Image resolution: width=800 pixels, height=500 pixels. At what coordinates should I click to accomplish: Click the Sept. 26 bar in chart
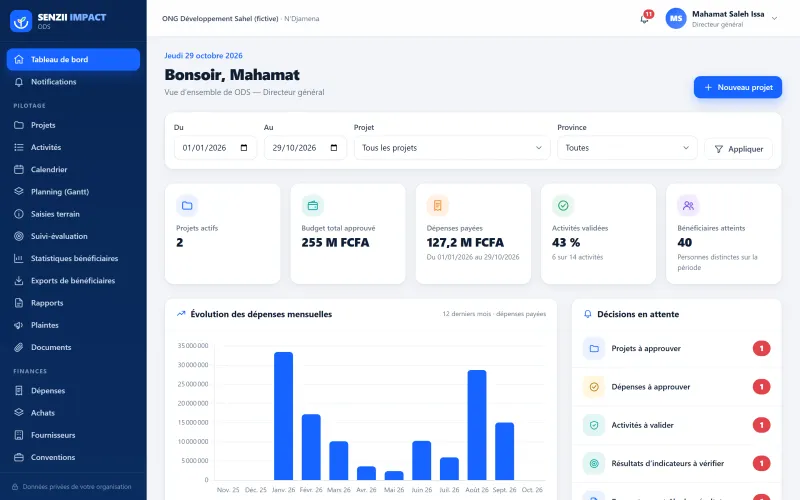505,451
